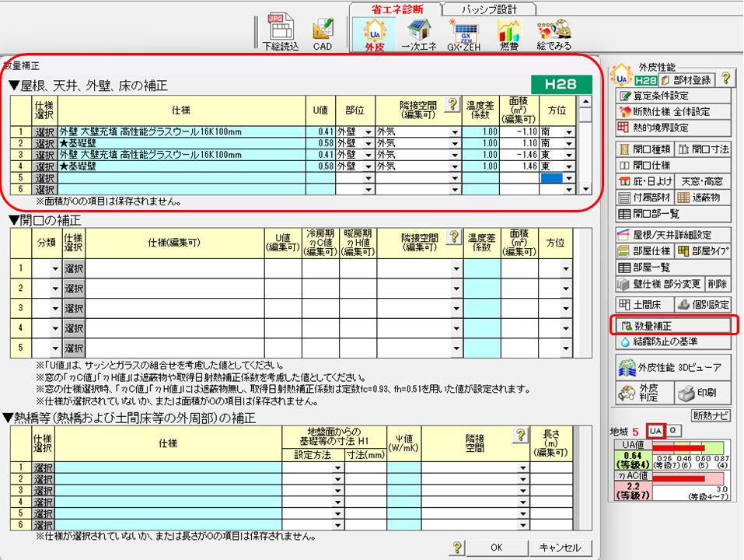This screenshot has height=560, width=744.
Task: Open the 下絵読込 JPG import tool
Action: coord(278,34)
